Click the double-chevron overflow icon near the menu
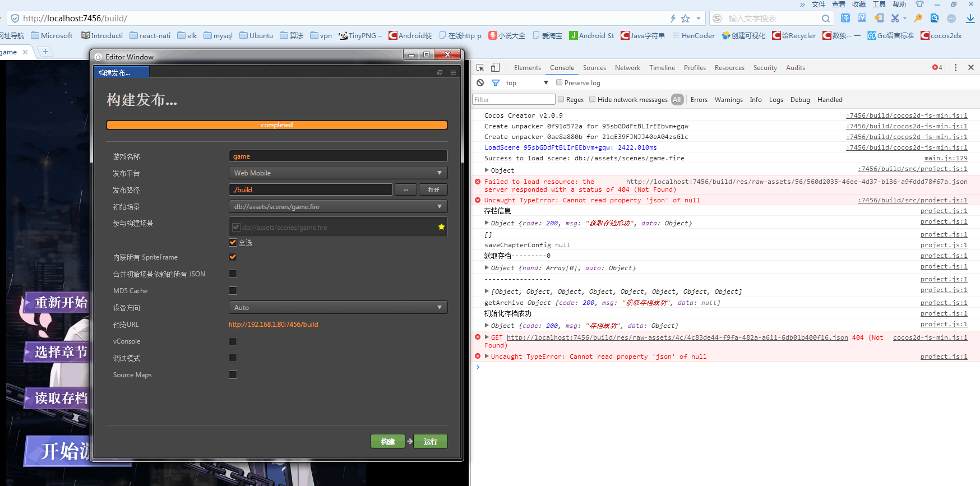980x486 pixels. pos(802,4)
